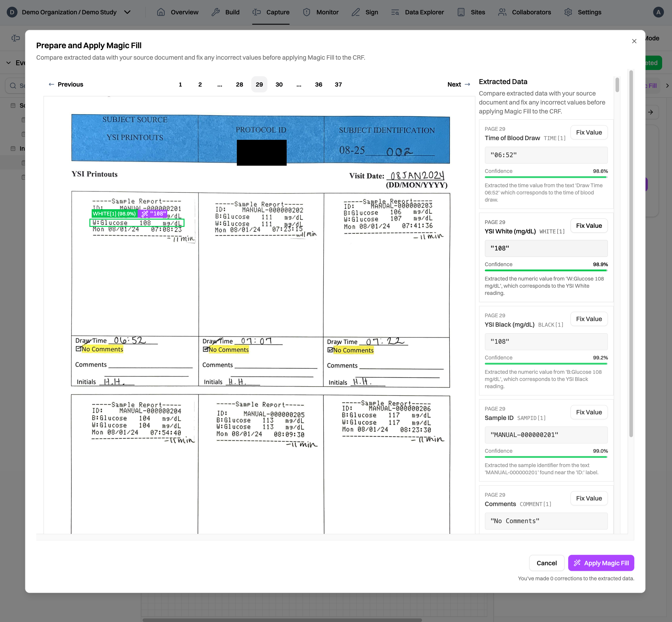The width and height of the screenshot is (672, 622).
Task: Click the 98.9% confidence bar for YSI White
Action: [x=546, y=270]
